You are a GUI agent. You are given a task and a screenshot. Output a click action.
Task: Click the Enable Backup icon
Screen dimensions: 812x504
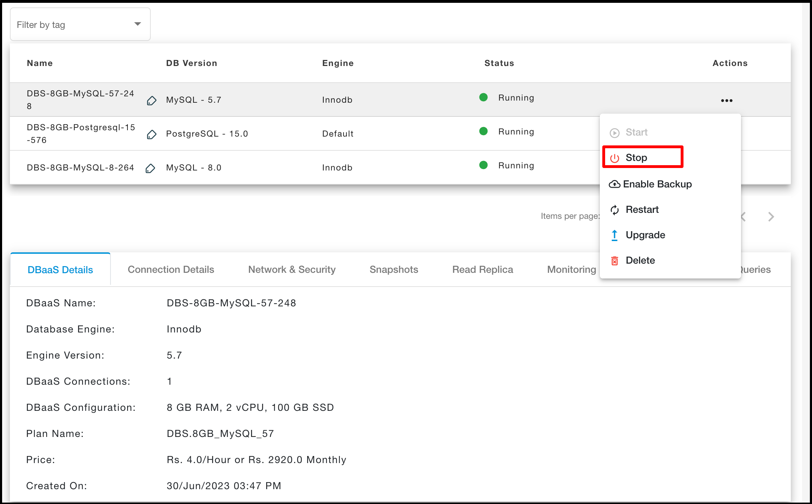[x=615, y=184]
